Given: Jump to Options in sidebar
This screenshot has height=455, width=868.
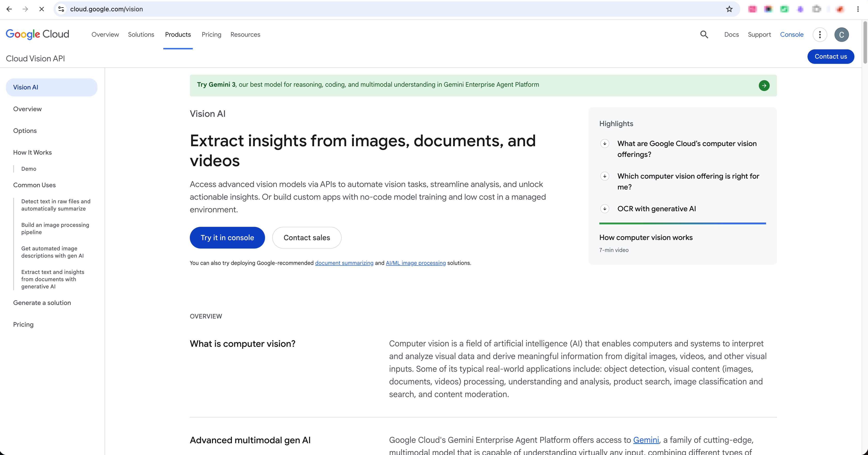Looking at the screenshot, I should click(25, 131).
